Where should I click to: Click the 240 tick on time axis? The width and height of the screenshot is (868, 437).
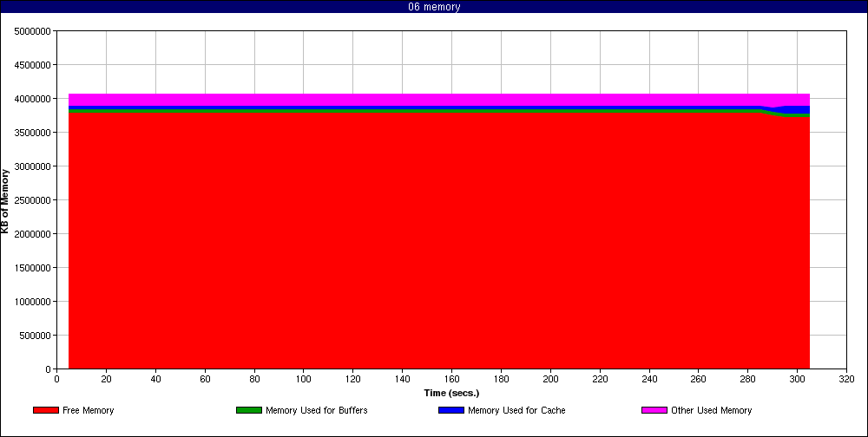coord(648,380)
